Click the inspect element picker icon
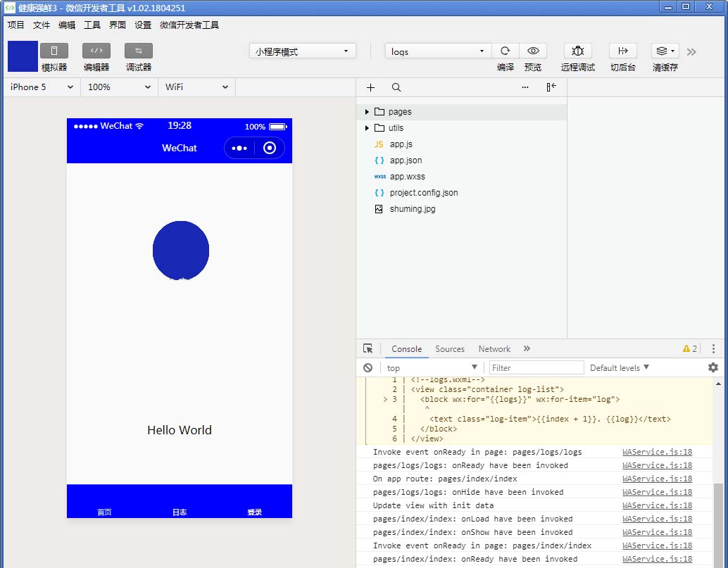The height and width of the screenshot is (568, 728). tap(368, 348)
